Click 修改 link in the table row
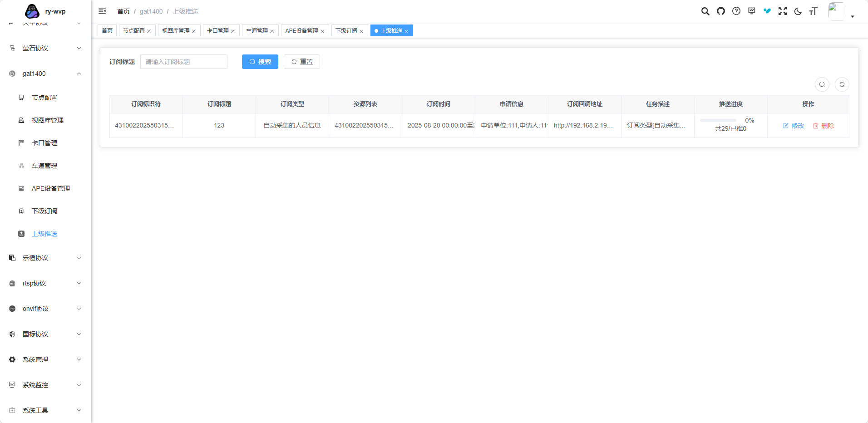The image size is (868, 423). [794, 126]
